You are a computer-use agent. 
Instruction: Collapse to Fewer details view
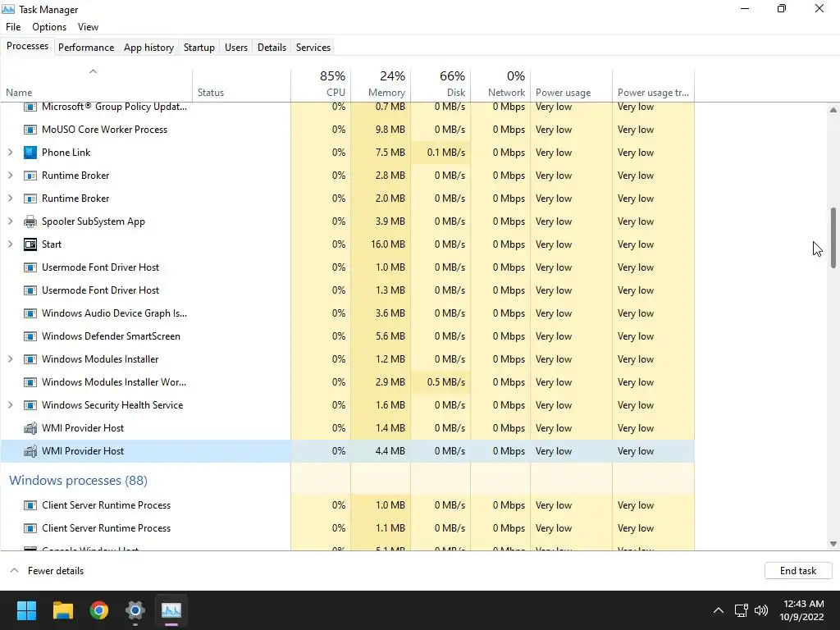(47, 571)
